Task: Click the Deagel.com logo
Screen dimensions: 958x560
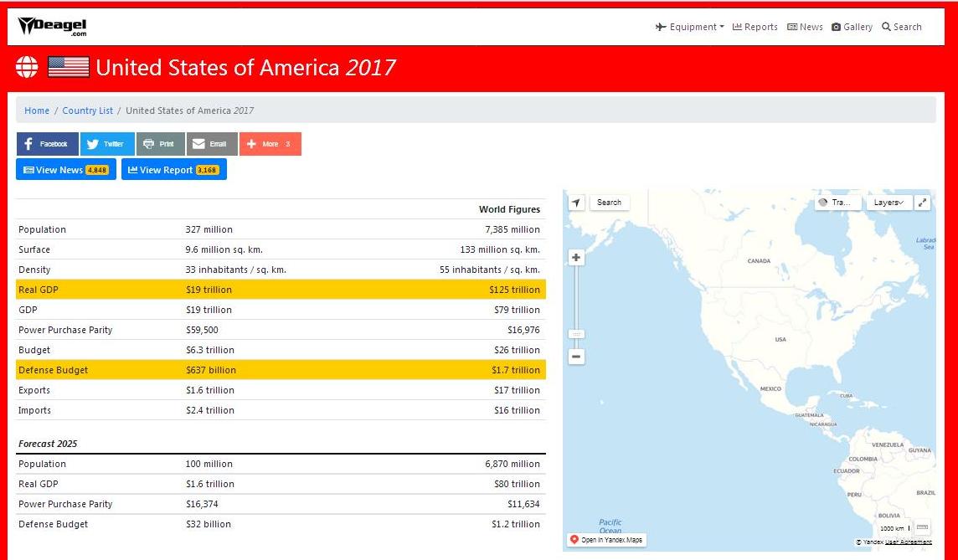Action: coord(52,27)
